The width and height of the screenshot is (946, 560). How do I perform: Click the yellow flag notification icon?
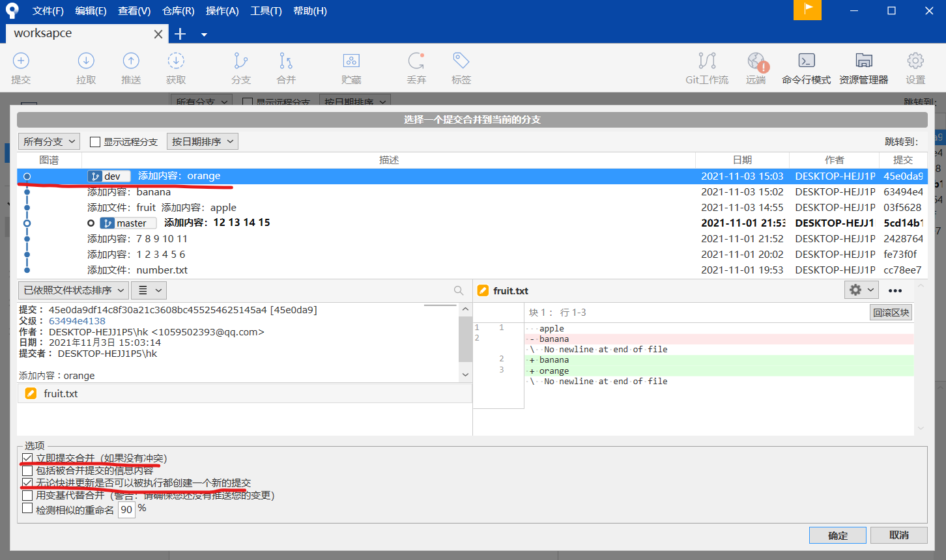807,10
